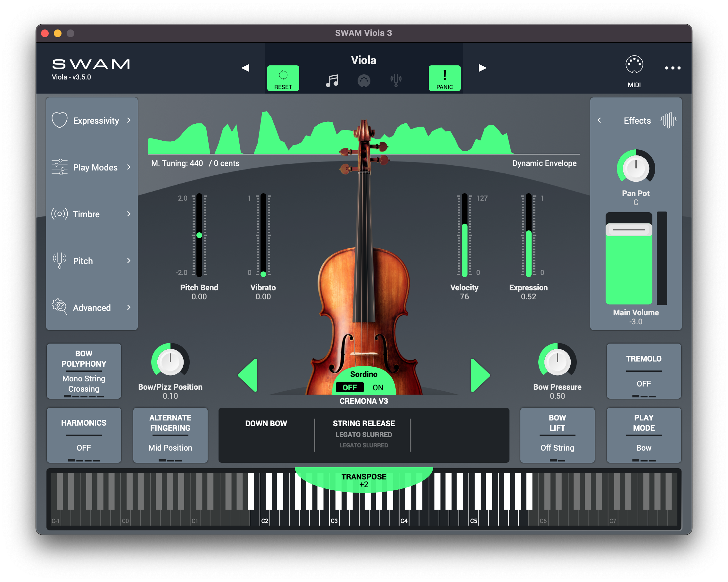Click the Main Volume fader handle
The width and height of the screenshot is (728, 582).
629,230
